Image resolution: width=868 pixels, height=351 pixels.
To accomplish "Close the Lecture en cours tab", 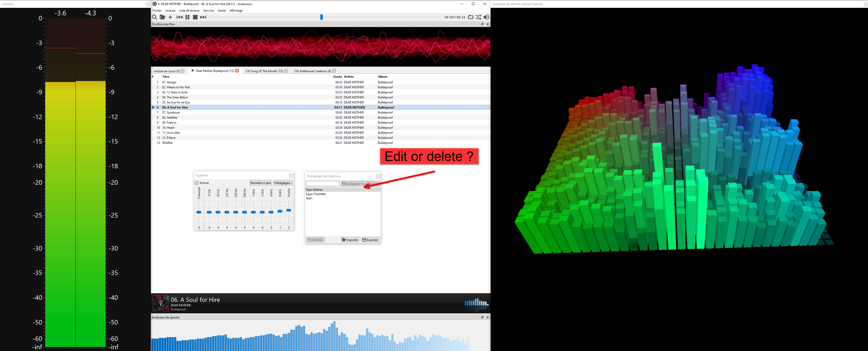I will (x=183, y=71).
